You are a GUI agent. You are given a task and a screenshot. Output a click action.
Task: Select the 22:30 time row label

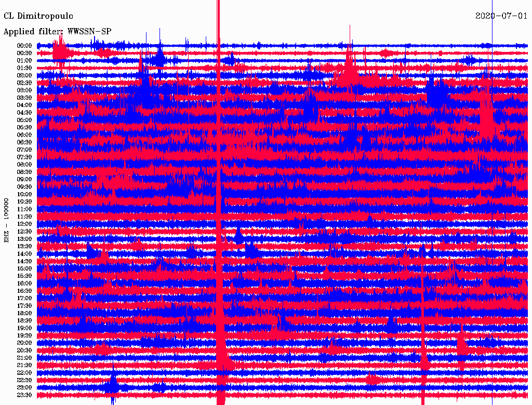pos(24,380)
